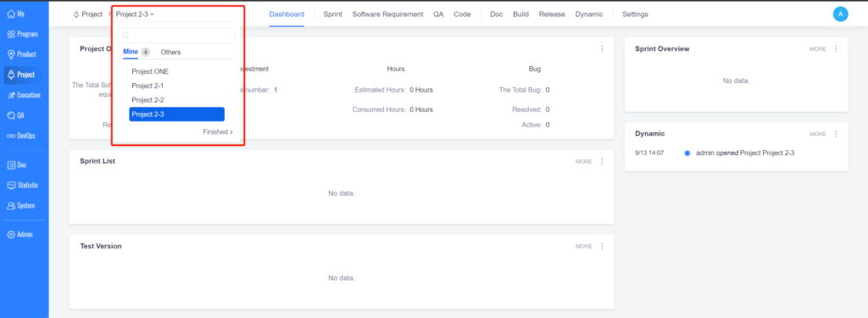Image resolution: width=868 pixels, height=318 pixels.
Task: Switch to the Others tab
Action: (170, 52)
